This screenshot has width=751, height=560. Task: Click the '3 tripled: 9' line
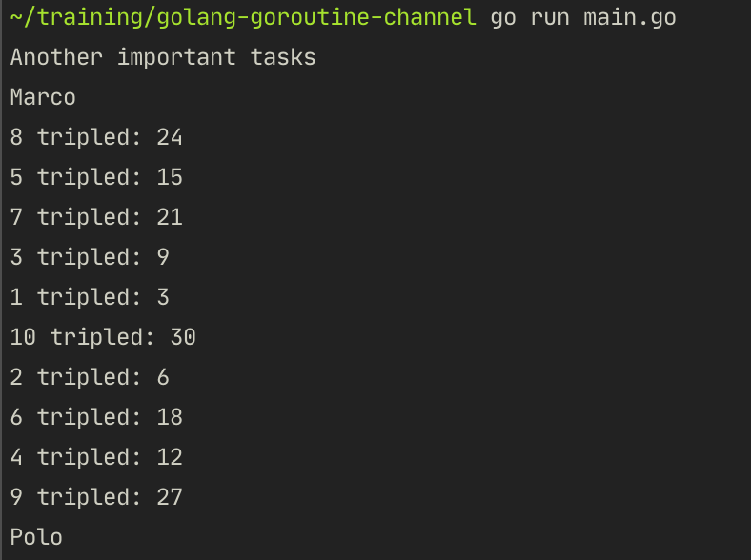90,258
